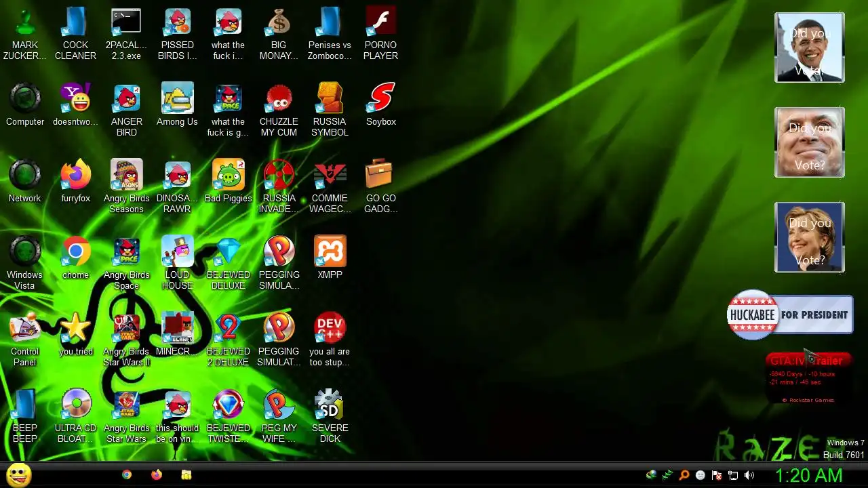Click the orange magnifier tray icon
This screenshot has height=488, width=868.
pyautogui.click(x=684, y=475)
